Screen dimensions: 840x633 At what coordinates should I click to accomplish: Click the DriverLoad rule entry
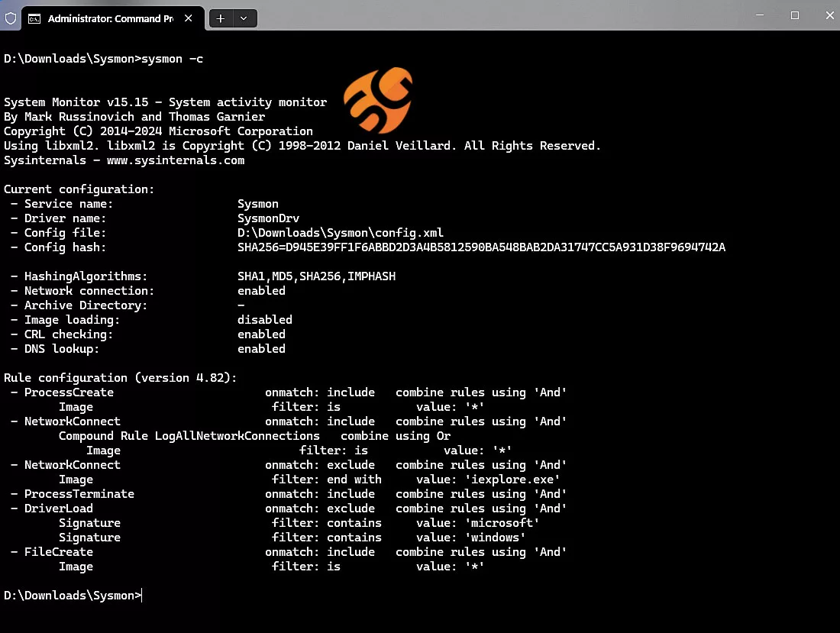coord(59,508)
